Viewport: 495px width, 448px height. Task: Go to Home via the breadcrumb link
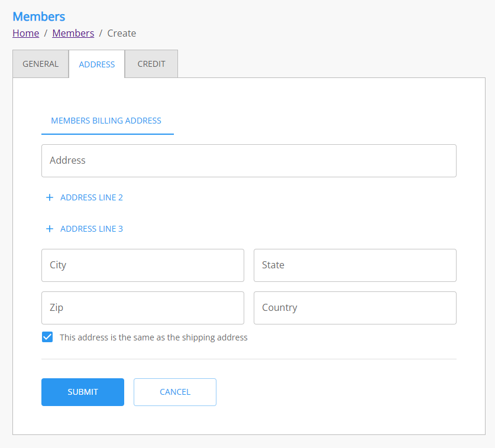[x=26, y=33]
